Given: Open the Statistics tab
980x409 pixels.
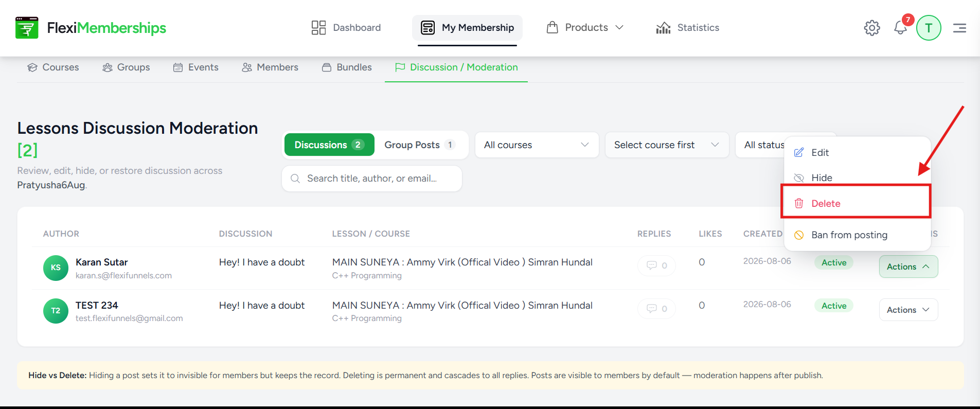Looking at the screenshot, I should pos(688,28).
